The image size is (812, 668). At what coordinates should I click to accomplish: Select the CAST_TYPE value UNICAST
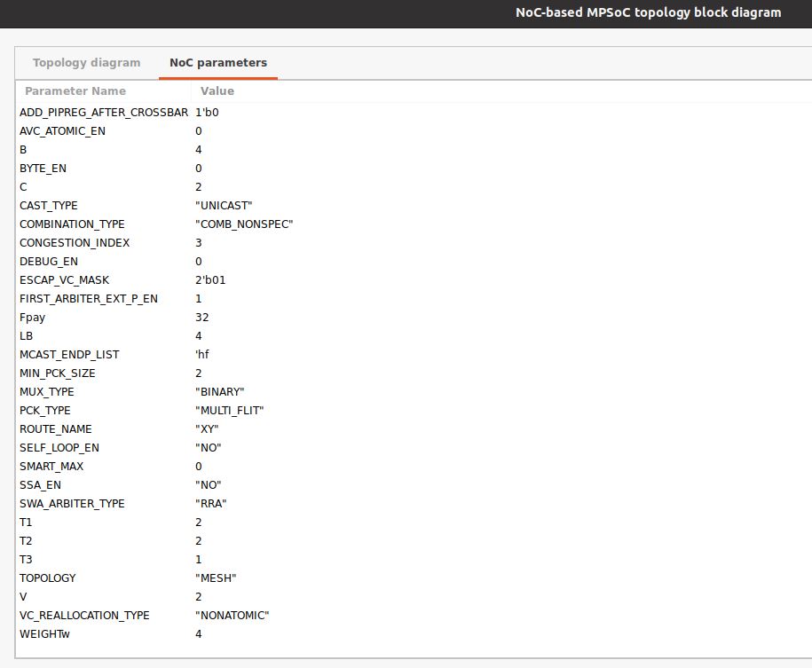coord(222,205)
